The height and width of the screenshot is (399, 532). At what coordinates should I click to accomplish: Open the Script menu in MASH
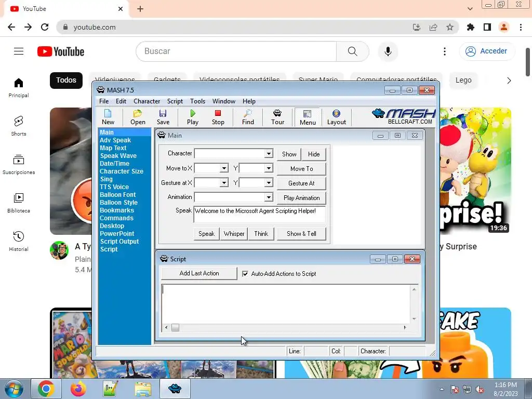tap(175, 101)
